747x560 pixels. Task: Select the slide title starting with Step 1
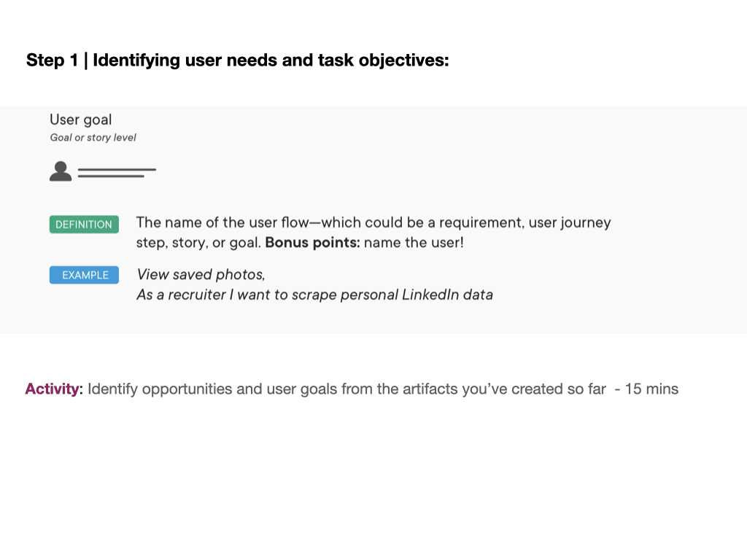pos(237,61)
